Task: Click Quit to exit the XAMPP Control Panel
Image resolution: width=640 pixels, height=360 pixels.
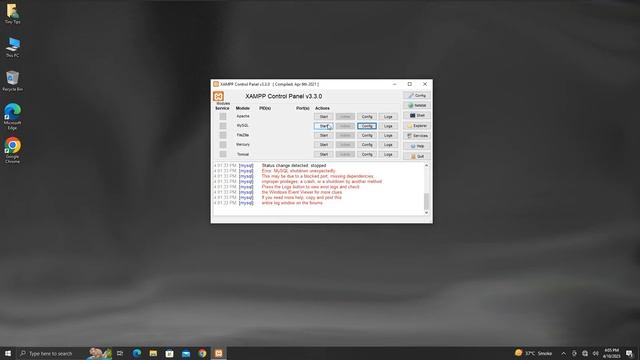Action: point(417,156)
